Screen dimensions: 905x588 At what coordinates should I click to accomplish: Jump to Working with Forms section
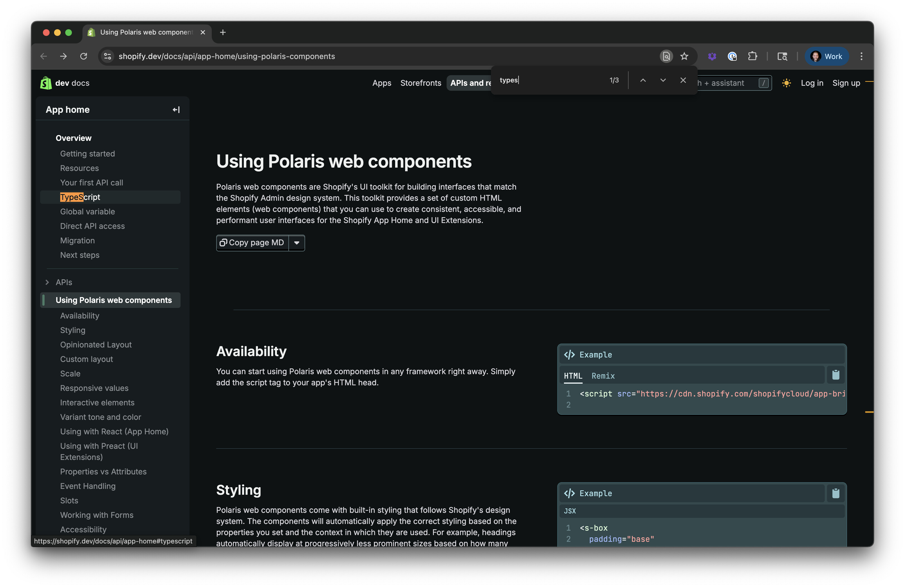[x=97, y=515]
